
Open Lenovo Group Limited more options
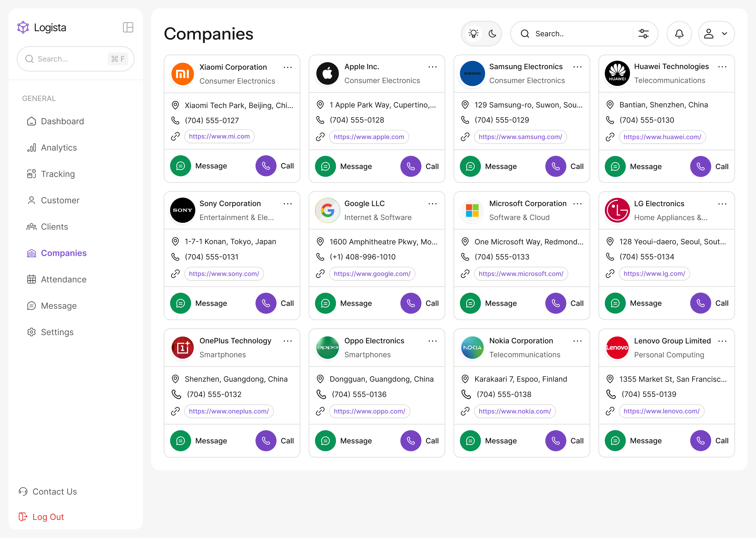722,341
